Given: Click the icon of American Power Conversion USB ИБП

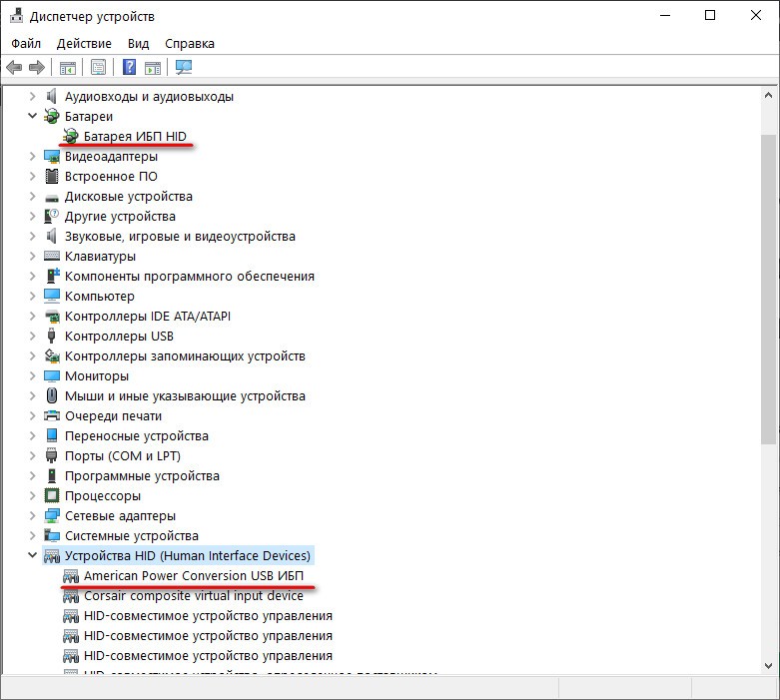Looking at the screenshot, I should (x=71, y=576).
